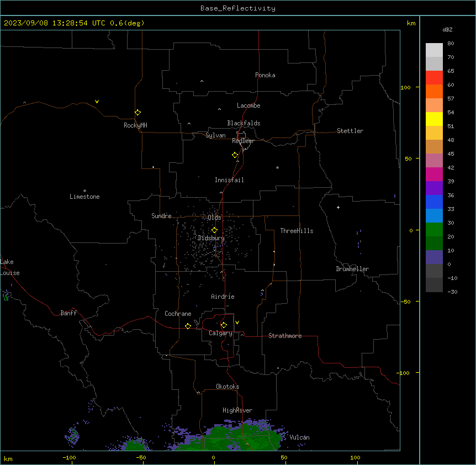Click the yellow station marker south of RedDeer
The image size is (476, 465).
[x=235, y=155]
